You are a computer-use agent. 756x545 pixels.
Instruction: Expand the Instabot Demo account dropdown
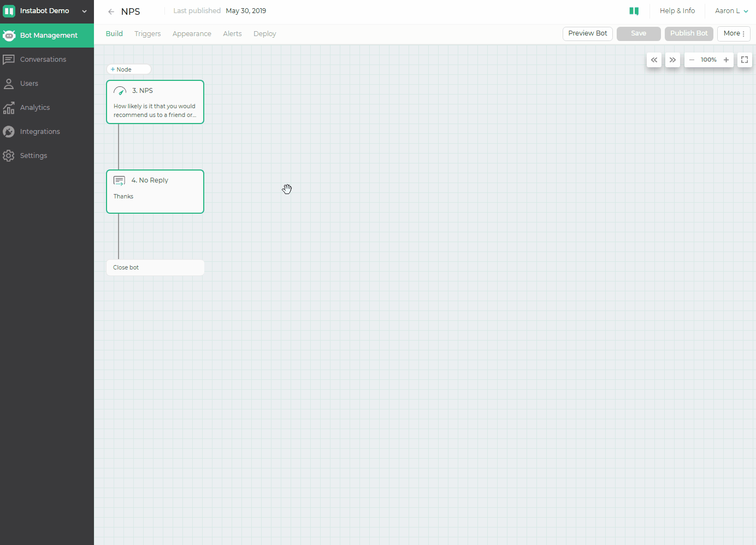(84, 11)
